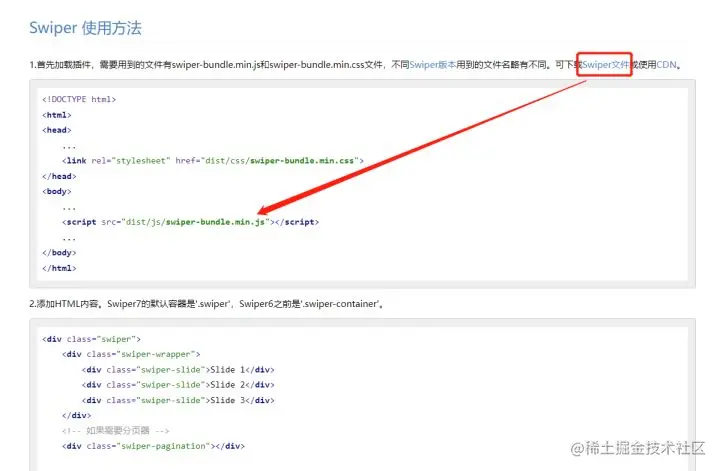This screenshot has height=471, width=720.
Task: Click the 如果需要分页器 comment line
Action: tap(116, 431)
